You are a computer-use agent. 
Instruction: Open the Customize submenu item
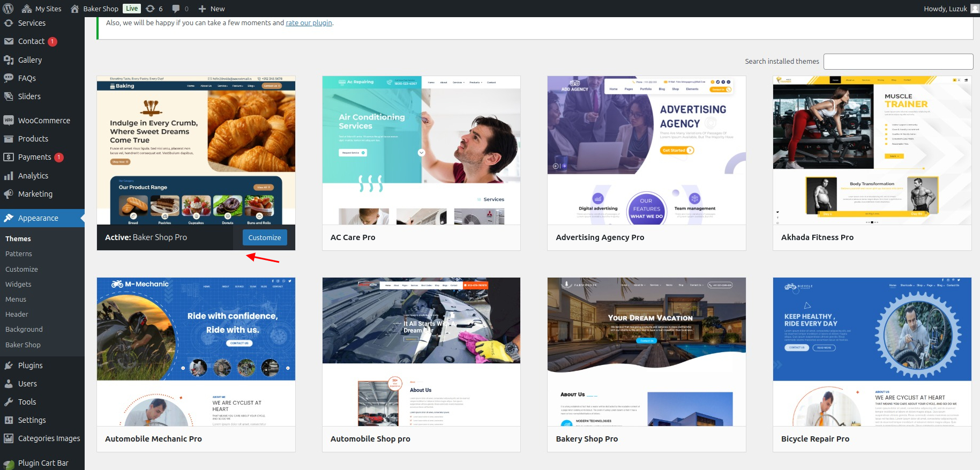[x=21, y=270]
